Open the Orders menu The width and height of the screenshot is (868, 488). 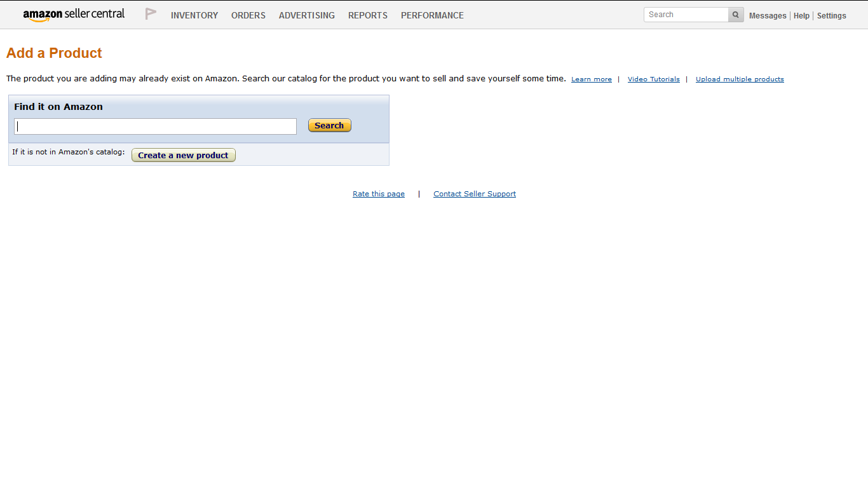click(248, 15)
